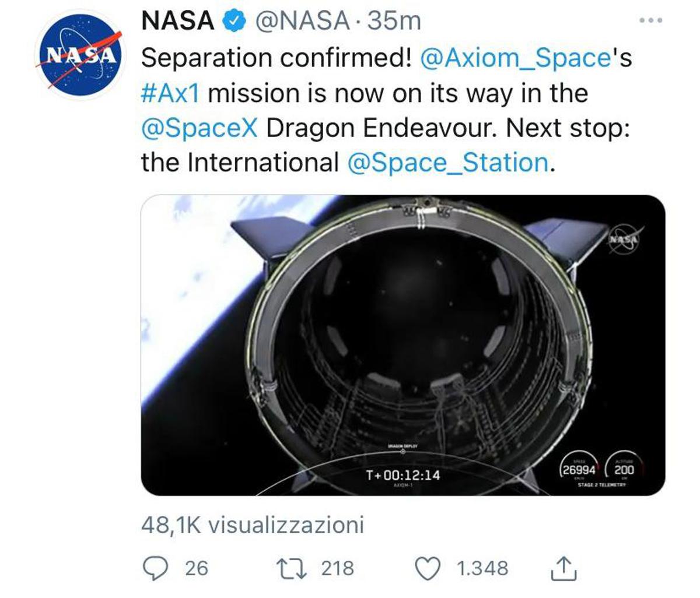The image size is (700, 598).
Task: Click the 26 replies count
Action: tap(196, 568)
